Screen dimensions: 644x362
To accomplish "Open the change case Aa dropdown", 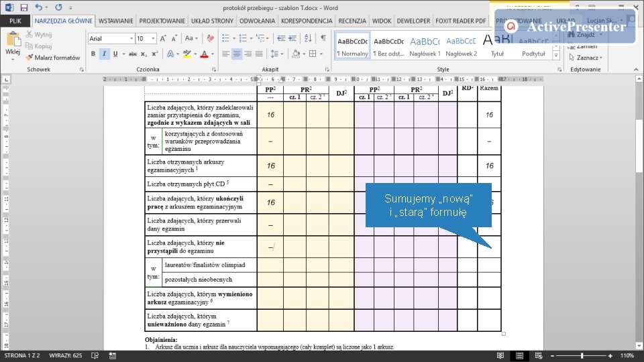I will coord(191,38).
